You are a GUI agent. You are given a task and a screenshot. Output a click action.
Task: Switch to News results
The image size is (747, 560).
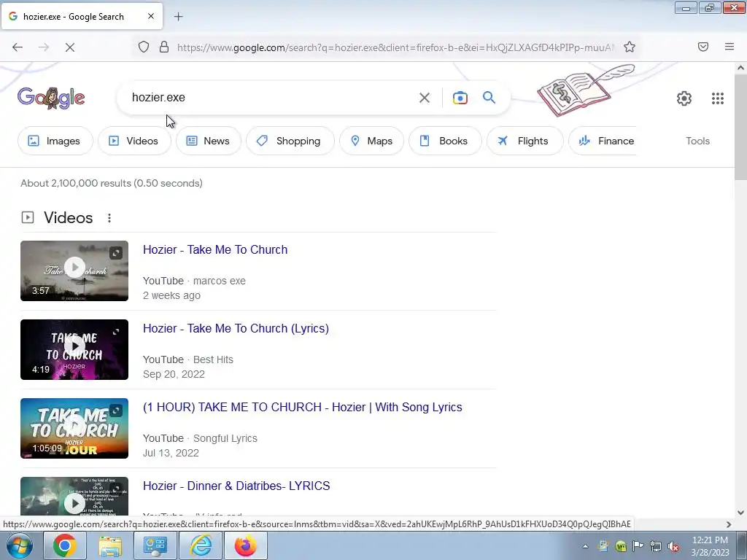(x=208, y=141)
